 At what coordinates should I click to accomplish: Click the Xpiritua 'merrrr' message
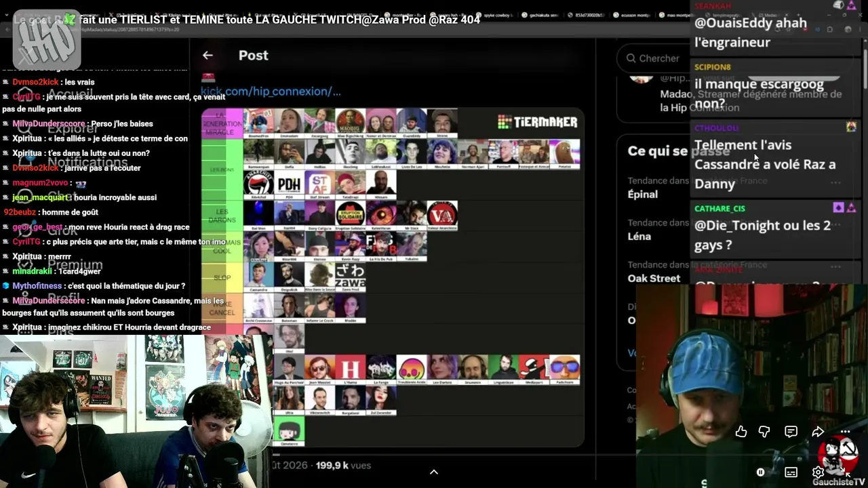(x=37, y=256)
